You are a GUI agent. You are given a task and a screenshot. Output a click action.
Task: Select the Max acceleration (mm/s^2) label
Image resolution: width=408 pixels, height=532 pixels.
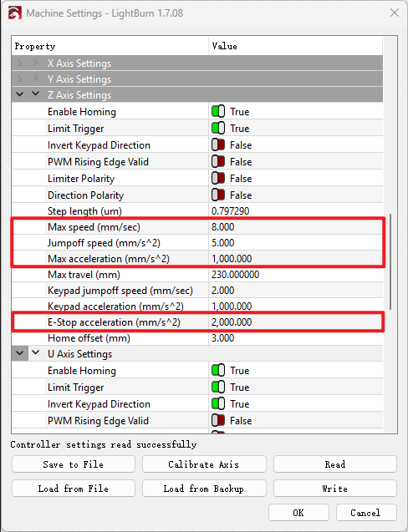(x=109, y=259)
